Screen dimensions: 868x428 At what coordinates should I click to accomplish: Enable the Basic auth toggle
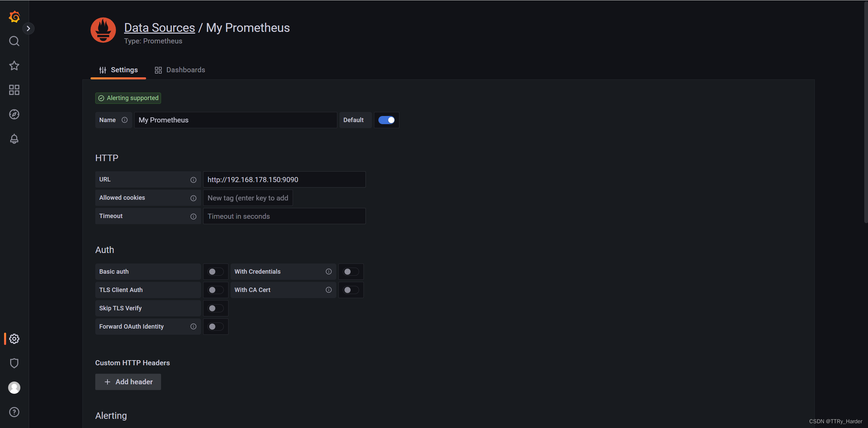[x=216, y=272]
